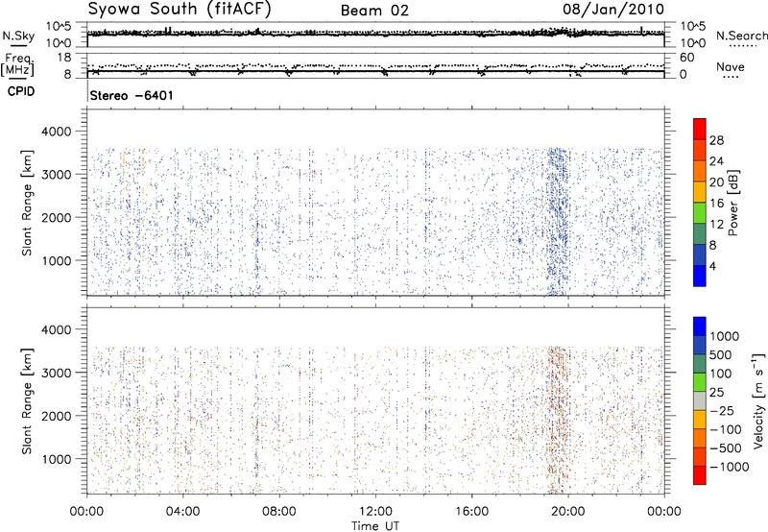The width and height of the screenshot is (768, 532).
Task: Click the dense scatter band in velocity panel
Action: (x=558, y=419)
